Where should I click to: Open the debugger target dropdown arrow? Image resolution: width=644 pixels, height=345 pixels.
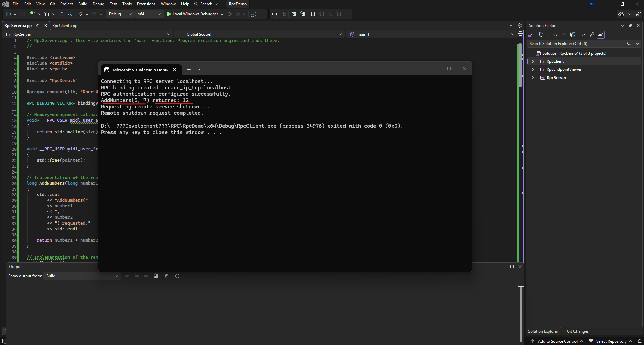222,14
